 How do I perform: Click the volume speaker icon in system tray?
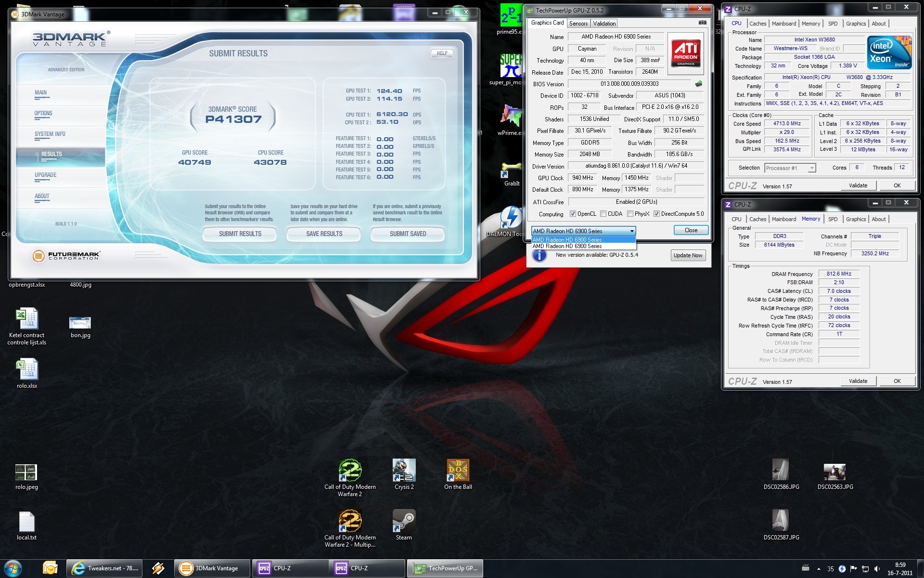coord(877,569)
